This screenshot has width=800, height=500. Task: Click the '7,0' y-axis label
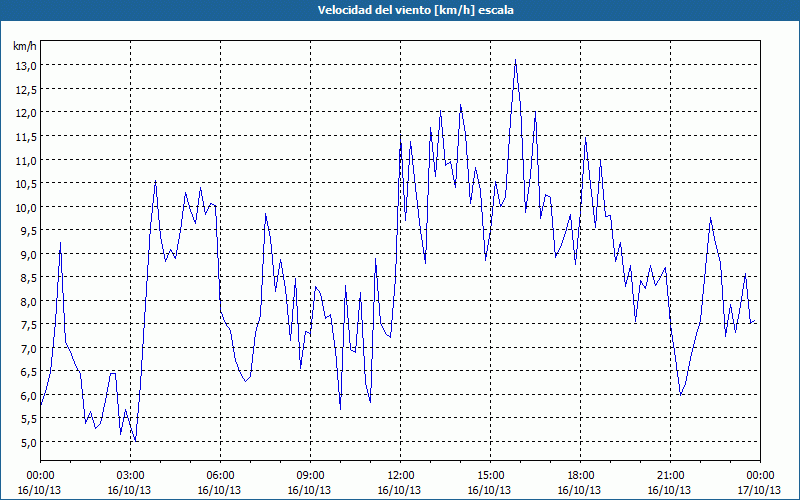point(28,348)
